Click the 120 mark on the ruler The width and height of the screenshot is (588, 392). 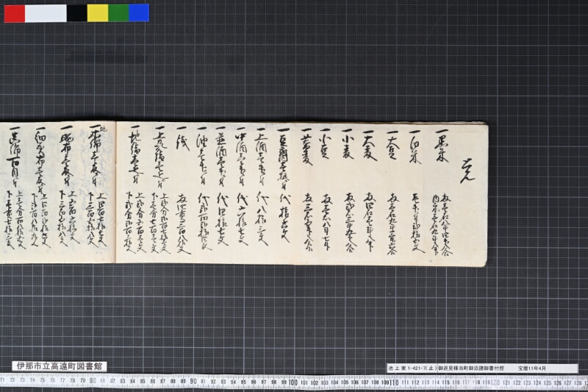(x=495, y=382)
